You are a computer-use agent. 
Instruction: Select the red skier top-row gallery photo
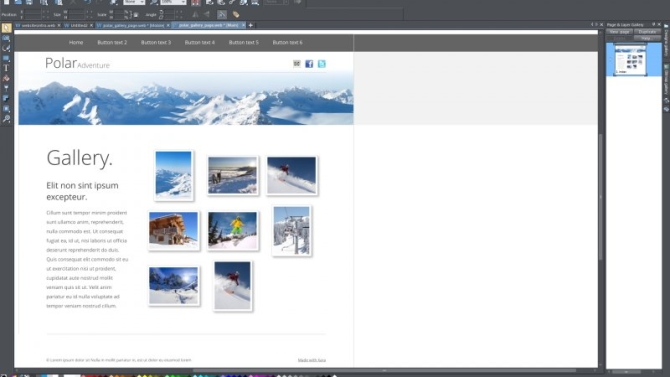[x=292, y=175]
